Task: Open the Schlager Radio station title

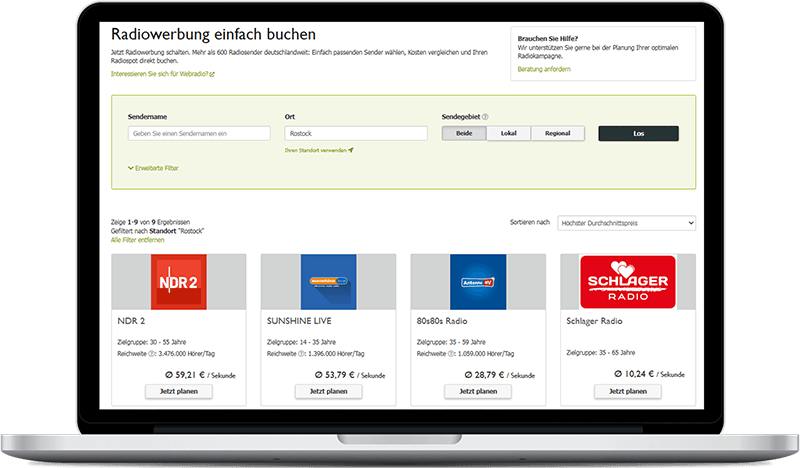Action: coord(594,321)
